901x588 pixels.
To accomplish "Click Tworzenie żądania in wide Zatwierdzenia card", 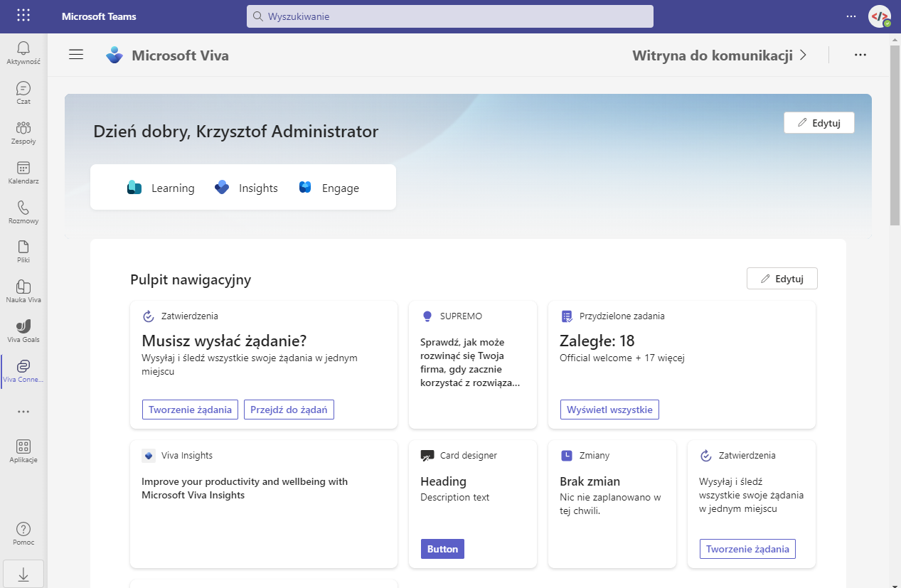I will [190, 410].
